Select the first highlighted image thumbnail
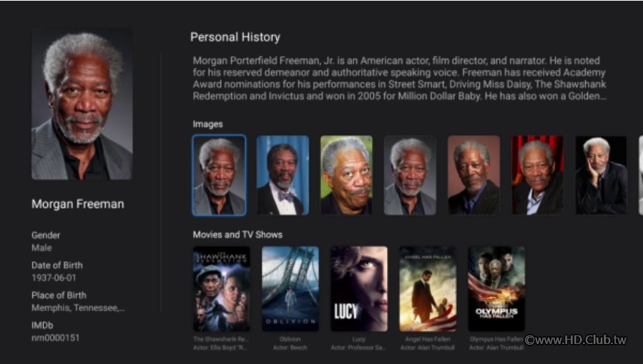Screen dimensions: 643x364 pos(219,175)
